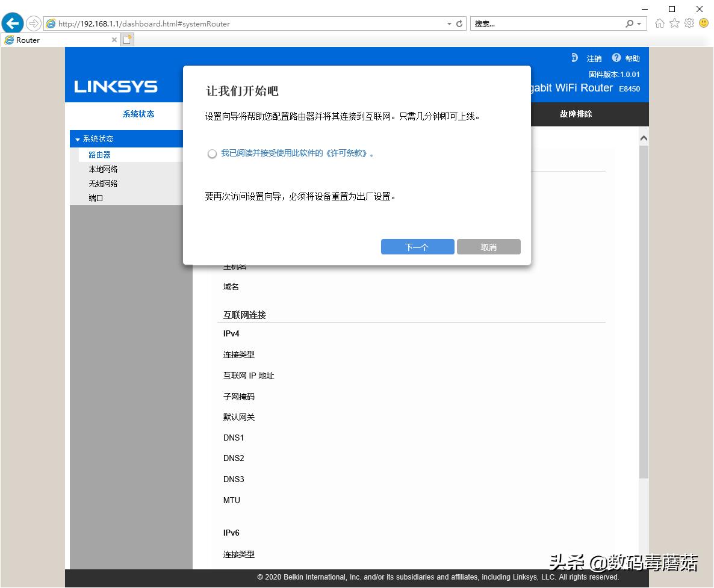The width and height of the screenshot is (714, 588).
Task: Click the 下一个 Next button
Action: (418, 247)
